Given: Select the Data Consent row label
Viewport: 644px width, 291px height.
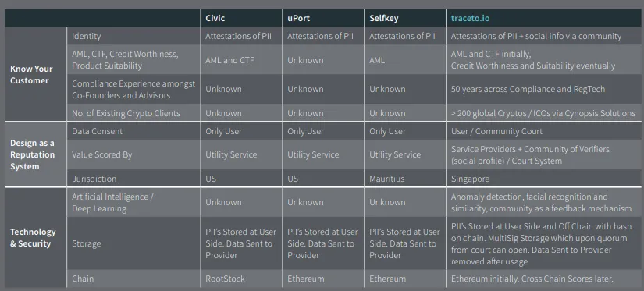Looking at the screenshot, I should (x=98, y=131).
